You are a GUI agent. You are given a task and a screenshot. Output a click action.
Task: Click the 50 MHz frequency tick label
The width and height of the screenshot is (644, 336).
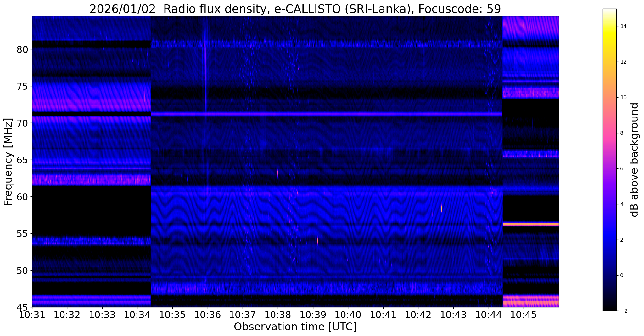tap(22, 271)
